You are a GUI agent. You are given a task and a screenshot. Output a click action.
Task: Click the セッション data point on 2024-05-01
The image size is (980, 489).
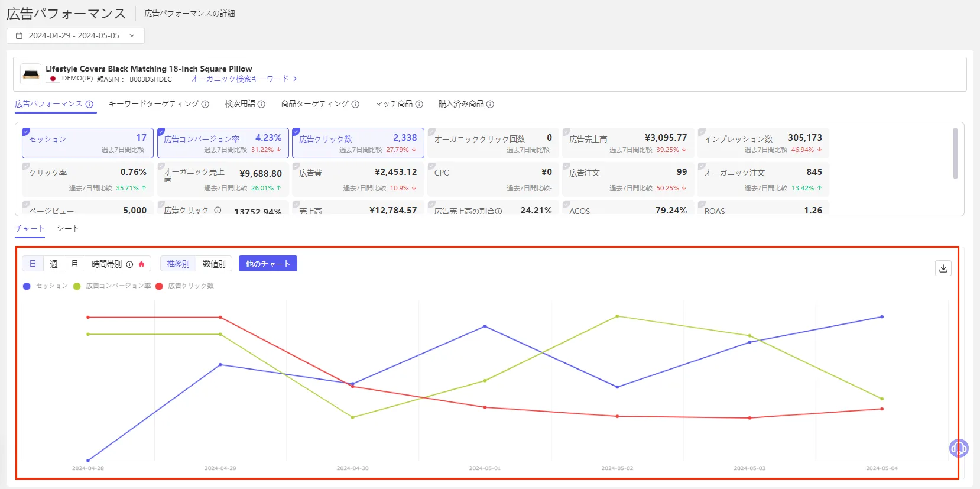(x=485, y=326)
